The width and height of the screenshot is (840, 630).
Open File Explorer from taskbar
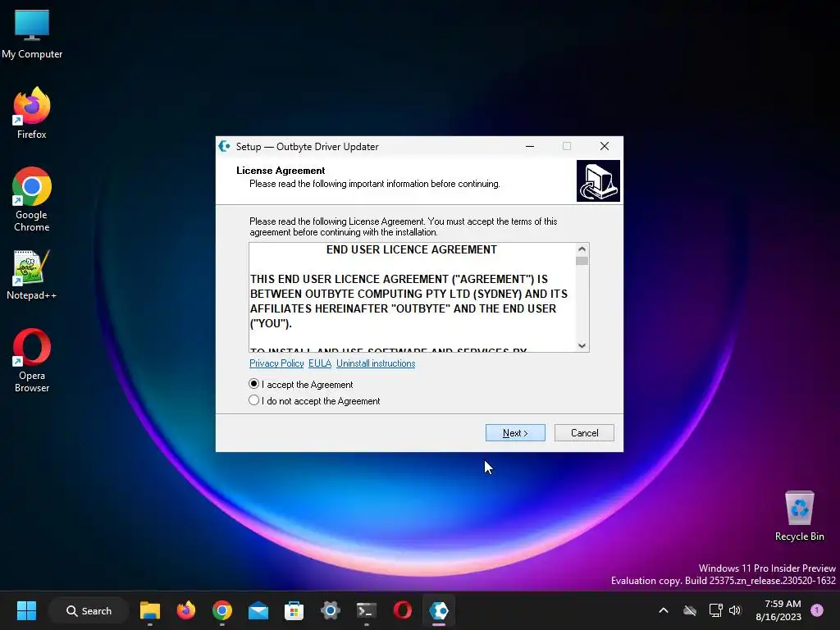tap(150, 610)
